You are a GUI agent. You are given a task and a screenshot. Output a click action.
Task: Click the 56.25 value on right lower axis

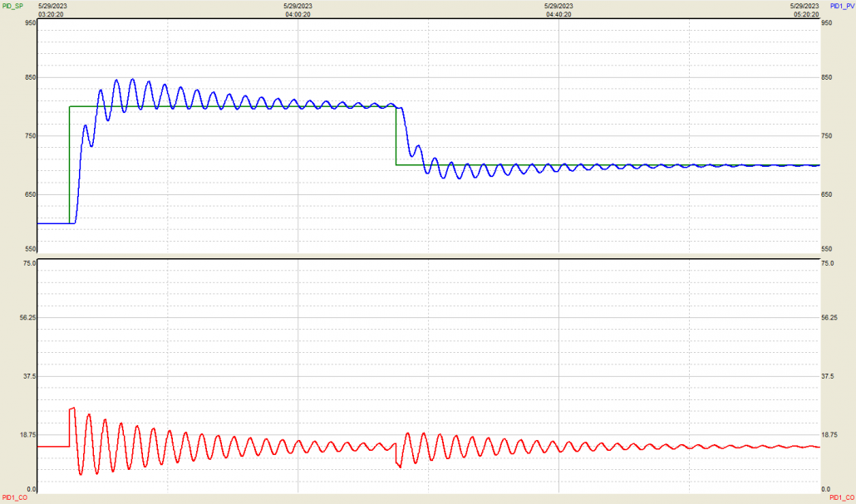point(829,317)
